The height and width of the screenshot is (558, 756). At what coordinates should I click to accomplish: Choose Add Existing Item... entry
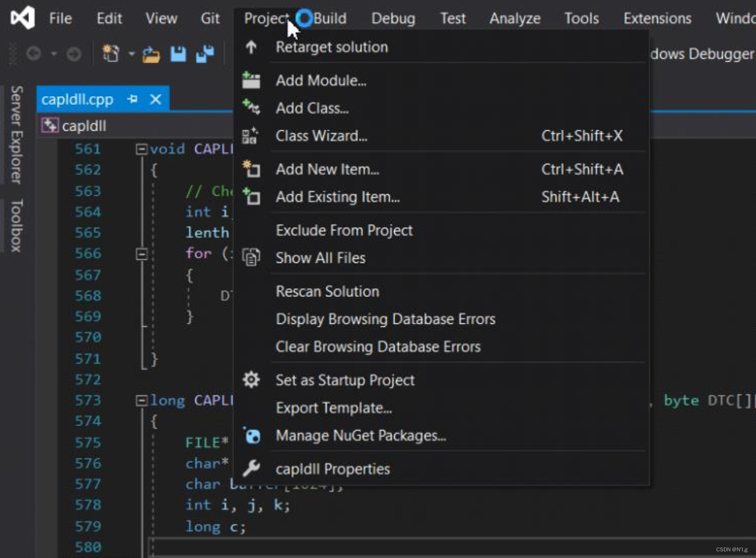441,197
